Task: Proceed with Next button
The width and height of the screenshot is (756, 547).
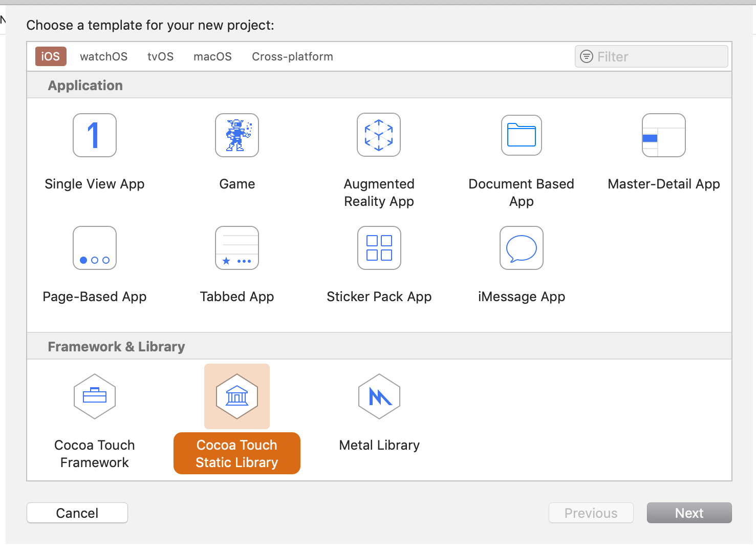Action: click(689, 513)
